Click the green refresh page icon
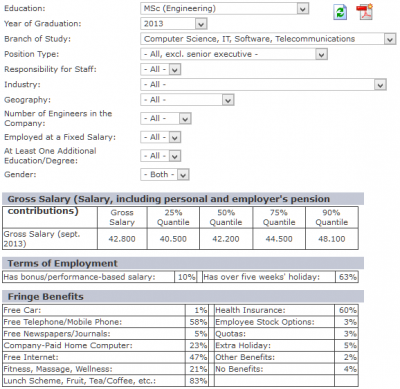The image size is (400, 389). coord(340,13)
